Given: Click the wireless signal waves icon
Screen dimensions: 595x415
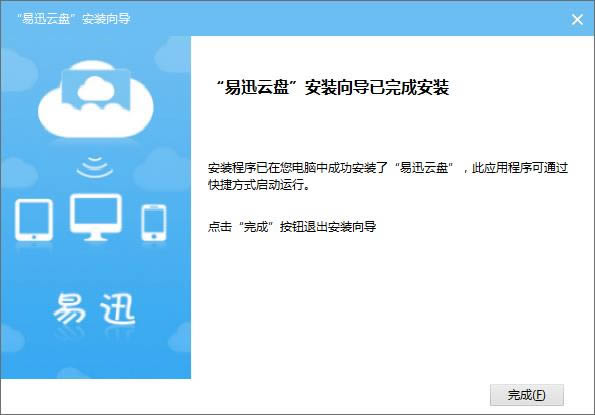Looking at the screenshot, I should [x=94, y=167].
